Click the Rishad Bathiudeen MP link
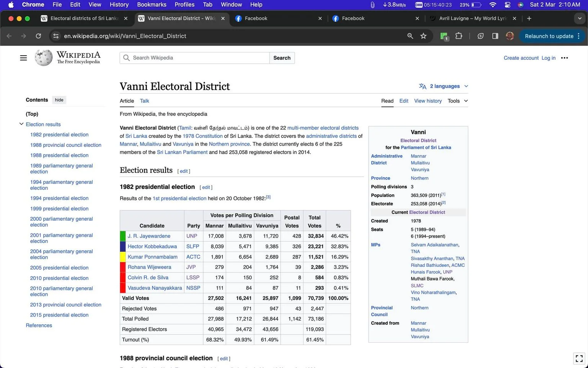The image size is (588, 368). coord(430,265)
